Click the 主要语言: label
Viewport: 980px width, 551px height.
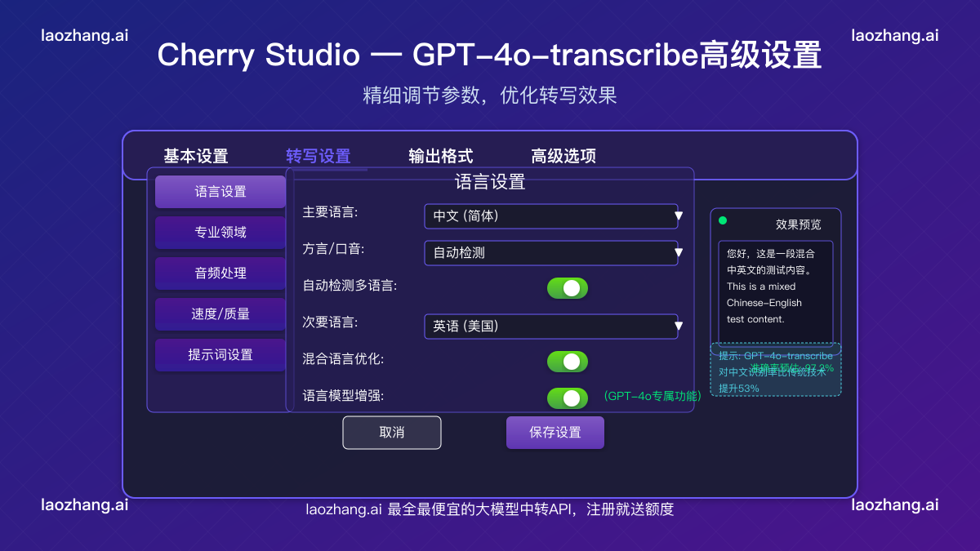(331, 212)
